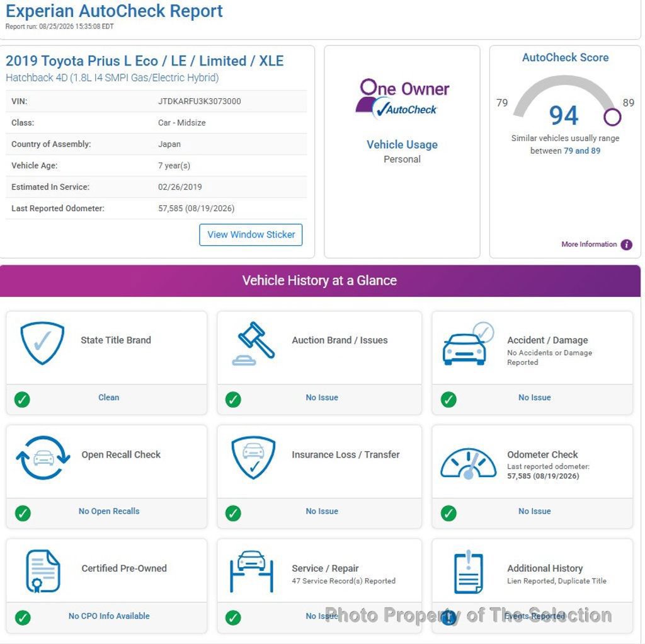Click Lien Reported, Duplicate Title text
This screenshot has height=644, width=645.
pyautogui.click(x=557, y=581)
